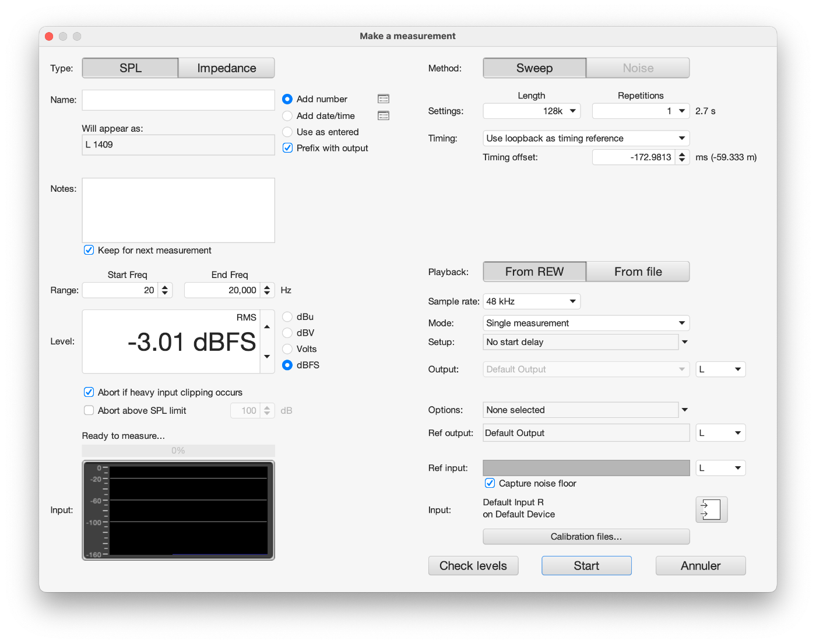Increase level with the up arrow
This screenshot has height=644, width=816.
coord(267,327)
